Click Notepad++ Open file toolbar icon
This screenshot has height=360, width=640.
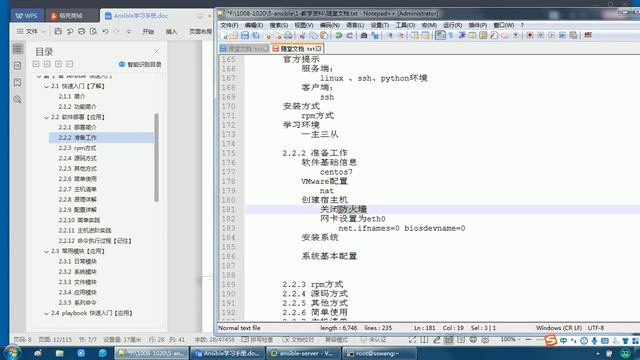[234, 36]
